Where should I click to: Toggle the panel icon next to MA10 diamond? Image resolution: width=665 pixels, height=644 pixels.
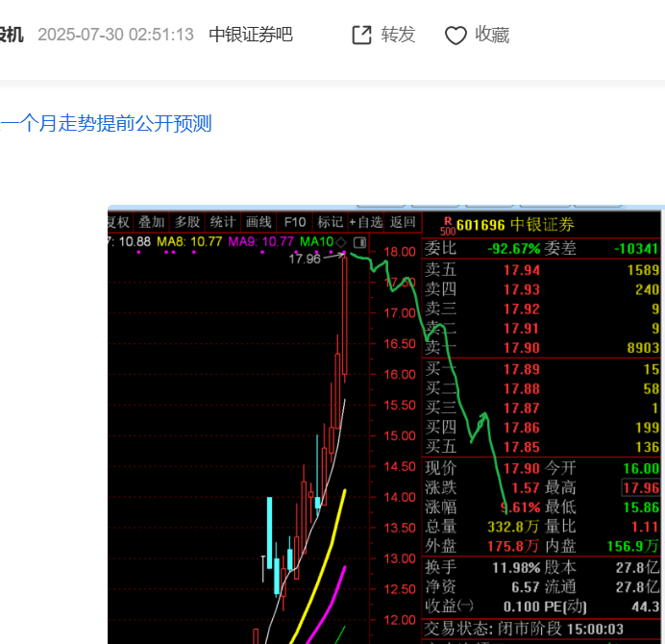coord(359,242)
